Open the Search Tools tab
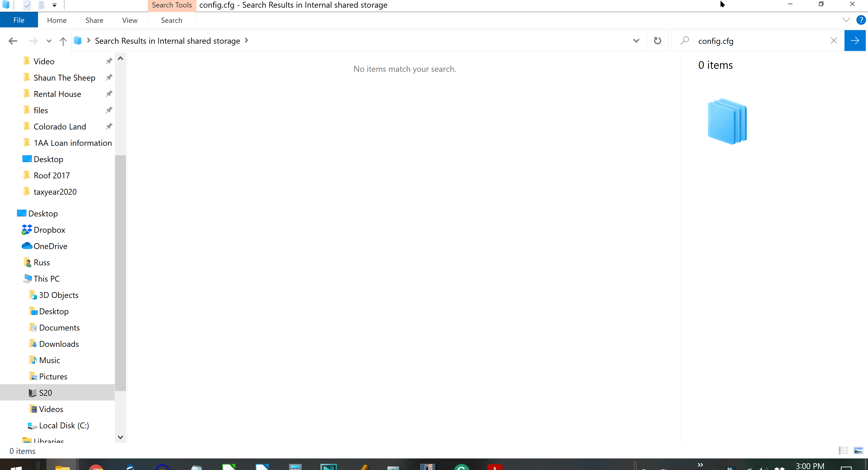This screenshot has width=868, height=470. click(x=171, y=5)
